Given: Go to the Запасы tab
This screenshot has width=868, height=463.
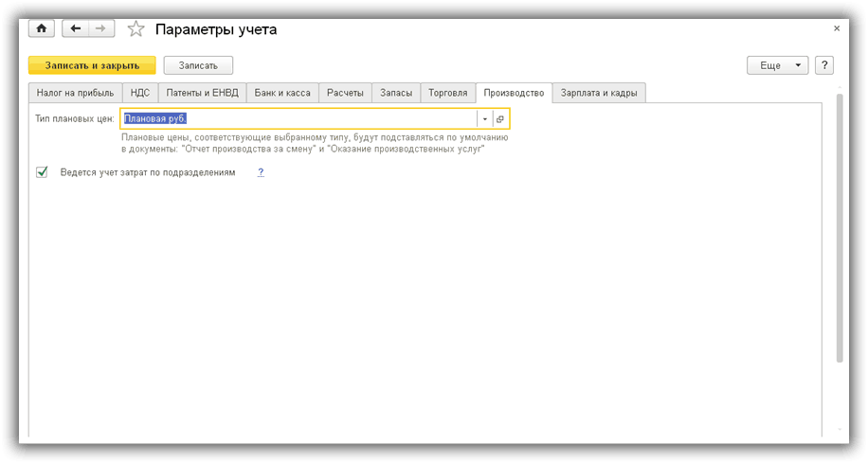Looking at the screenshot, I should [x=396, y=93].
